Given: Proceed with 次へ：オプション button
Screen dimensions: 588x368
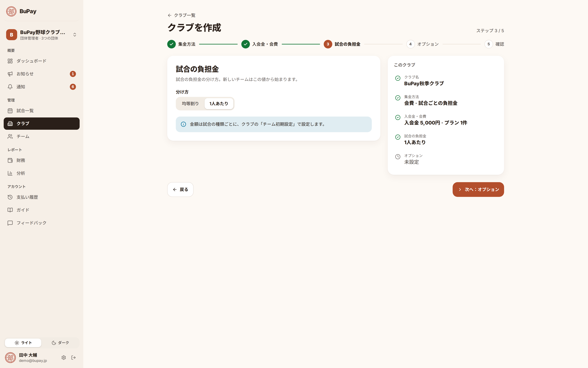Looking at the screenshot, I should (478, 190).
